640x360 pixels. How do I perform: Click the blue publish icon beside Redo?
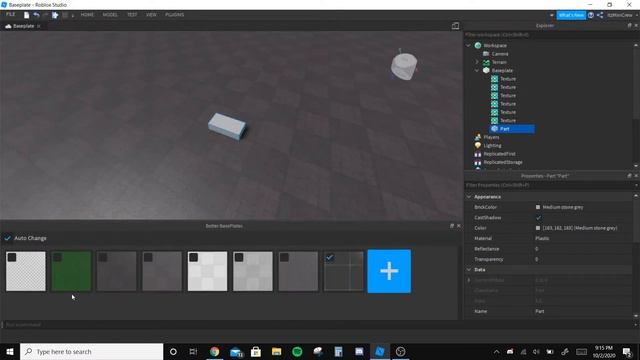(55, 15)
